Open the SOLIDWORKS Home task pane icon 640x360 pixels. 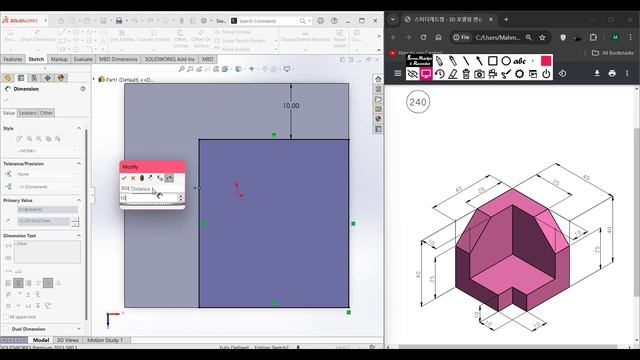378,79
